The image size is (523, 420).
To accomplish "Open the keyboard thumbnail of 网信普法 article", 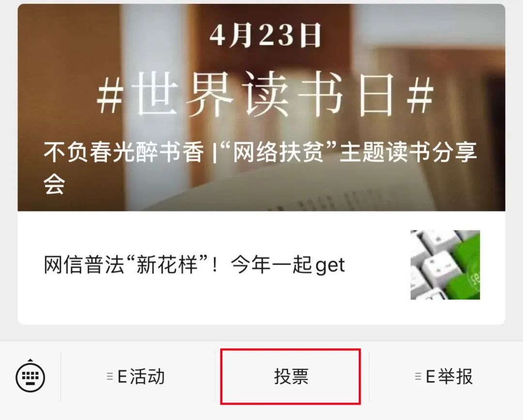I will [446, 265].
